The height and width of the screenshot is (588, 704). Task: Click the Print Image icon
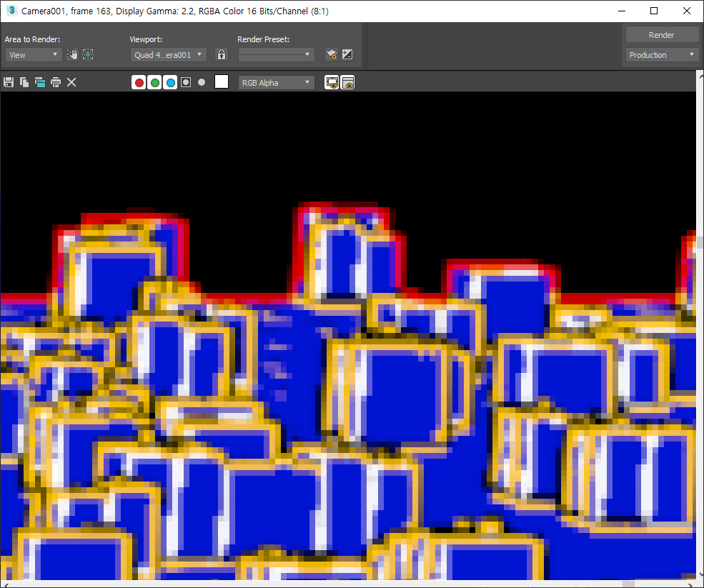click(x=56, y=82)
